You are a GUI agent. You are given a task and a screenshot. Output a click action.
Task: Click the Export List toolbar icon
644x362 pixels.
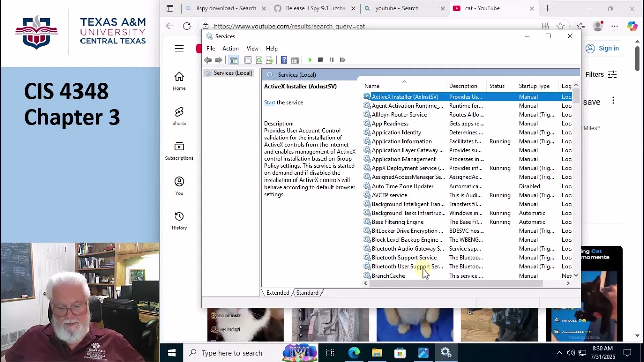270,60
